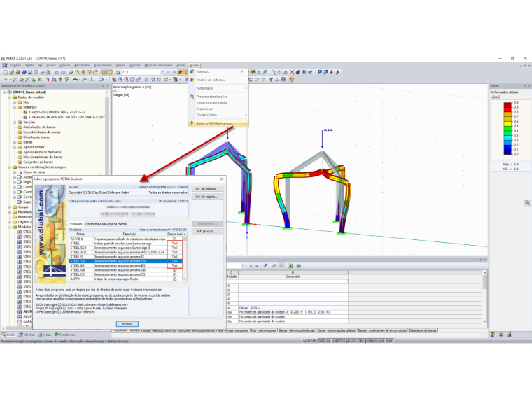Image resolution: width=532 pixels, height=399 pixels.
Task: Collapse Casos e combinações de cargas node
Action: click(x=10, y=167)
